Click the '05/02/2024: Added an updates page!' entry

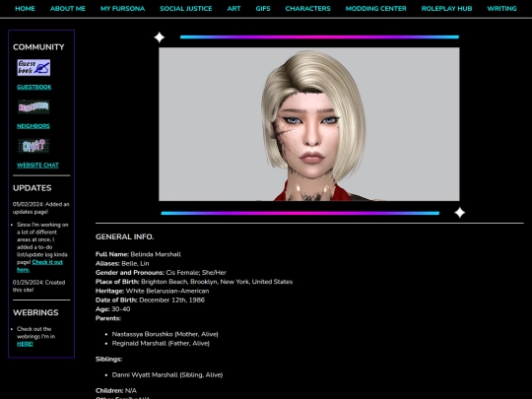click(x=40, y=208)
